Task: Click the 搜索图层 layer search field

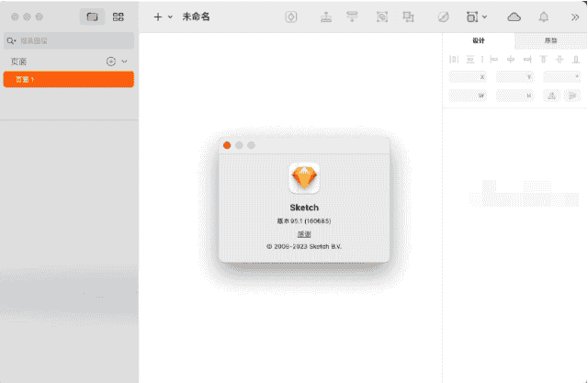Action: (69, 40)
